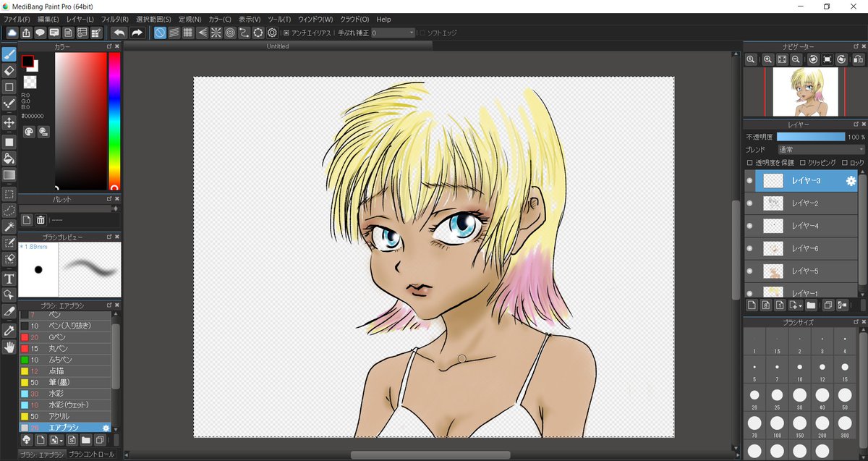Viewport: 868px width, 461px height.
Task: Toggle the アンチエイリアス checkbox
Action: 286,33
